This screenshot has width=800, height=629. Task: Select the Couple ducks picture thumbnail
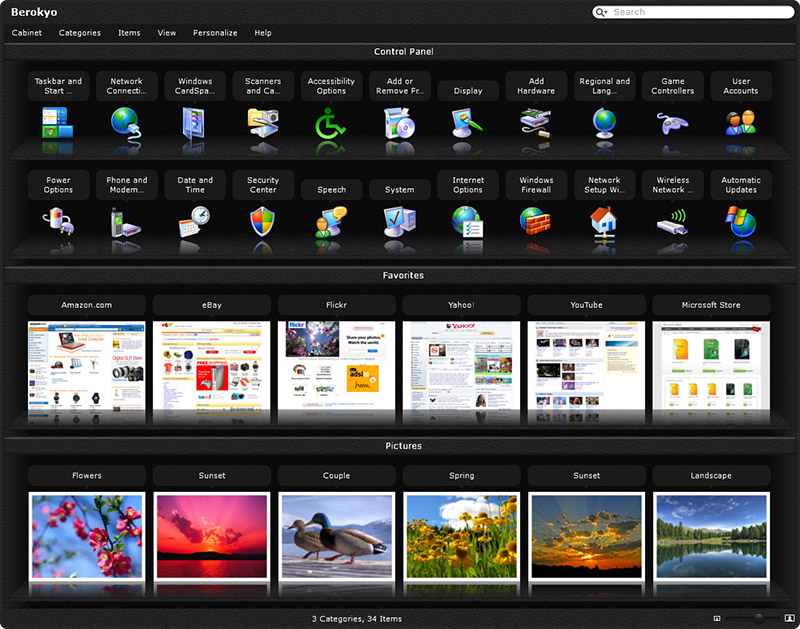[x=337, y=536]
